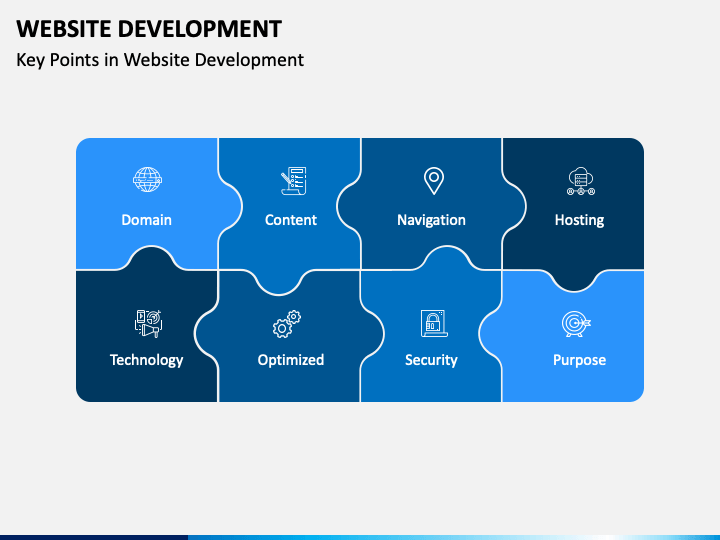
Task: Select the "Technology" label text
Action: 146,360
